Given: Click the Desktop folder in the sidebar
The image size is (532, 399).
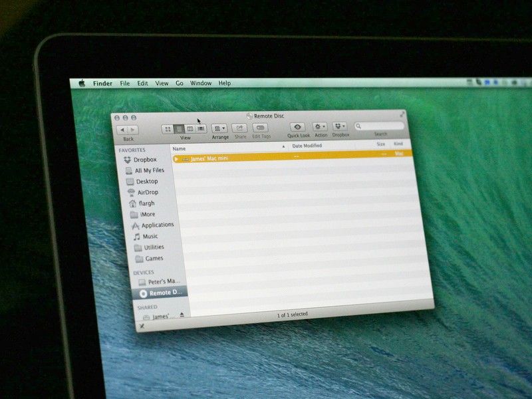Looking at the screenshot, I should coord(146,181).
